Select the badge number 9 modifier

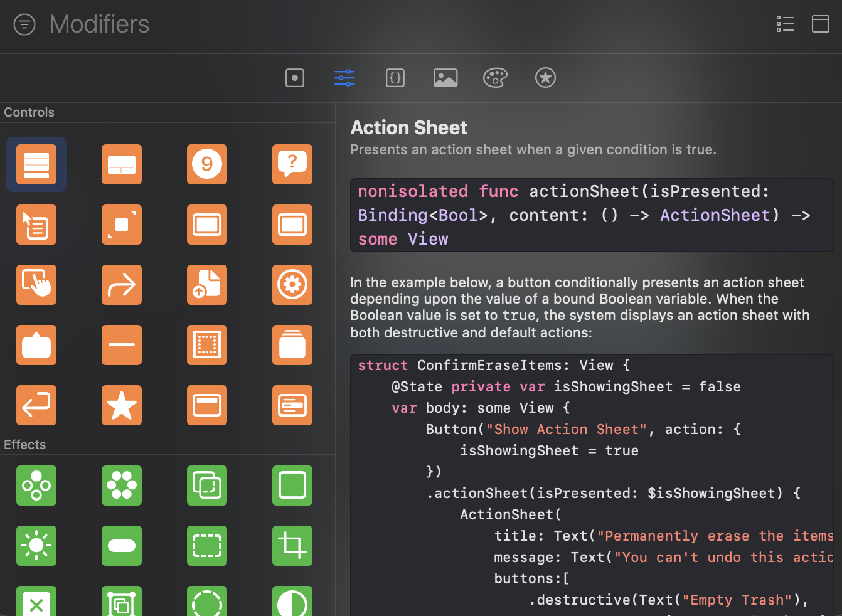[x=207, y=164]
